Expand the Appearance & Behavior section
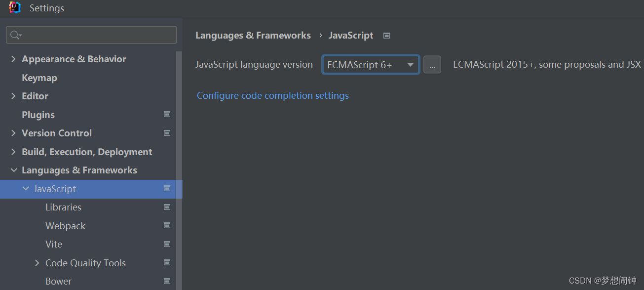This screenshot has height=290, width=644. point(13,59)
